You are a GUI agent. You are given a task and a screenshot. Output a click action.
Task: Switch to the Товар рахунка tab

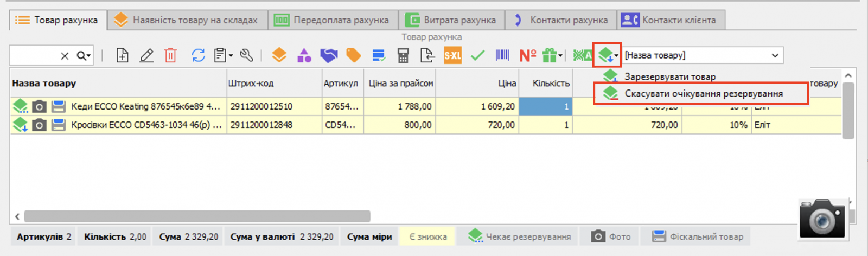coord(57,20)
